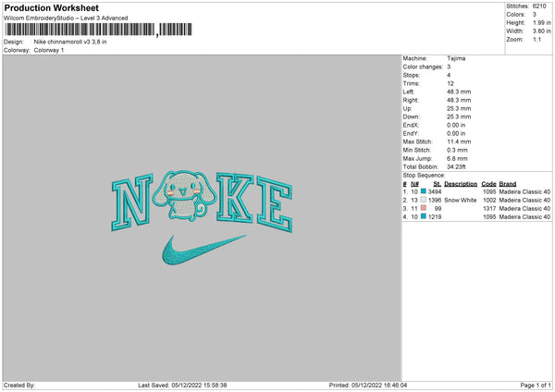This screenshot has height=392, width=555.
Task: Click the 'Page 1 of 1' footer text
Action: pyautogui.click(x=536, y=386)
